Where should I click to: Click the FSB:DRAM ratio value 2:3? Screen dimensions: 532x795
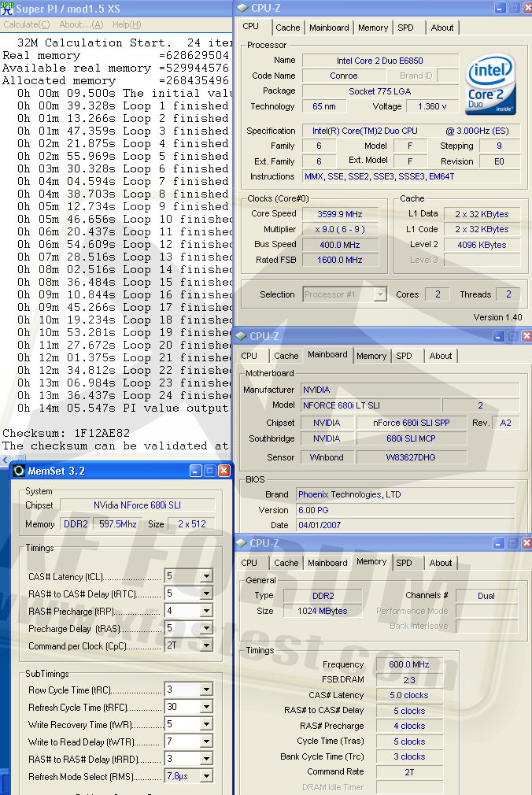tap(409, 680)
